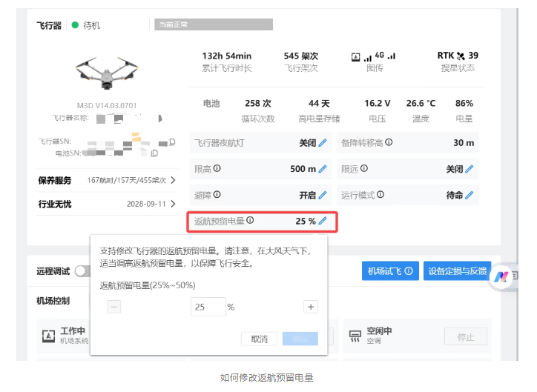The image size is (537, 392).
Task: Click the 取消 button in the popup
Action: click(259, 339)
